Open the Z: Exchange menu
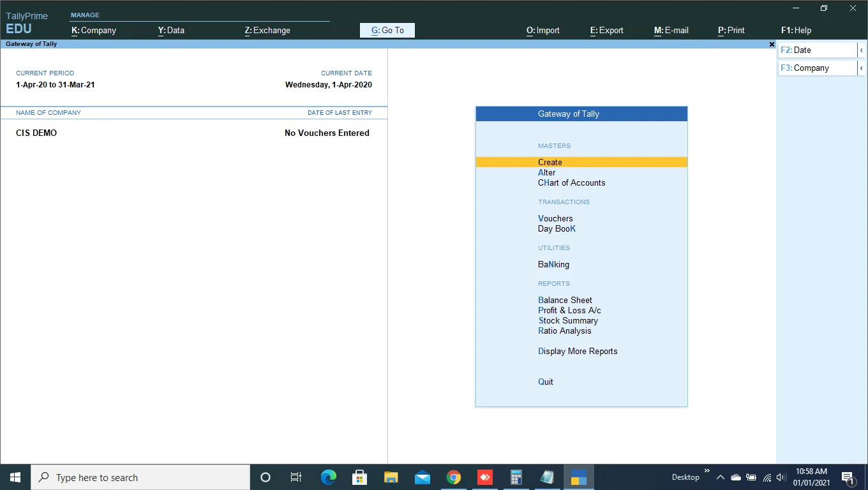Screen dimensions: 868x490 pos(267,30)
